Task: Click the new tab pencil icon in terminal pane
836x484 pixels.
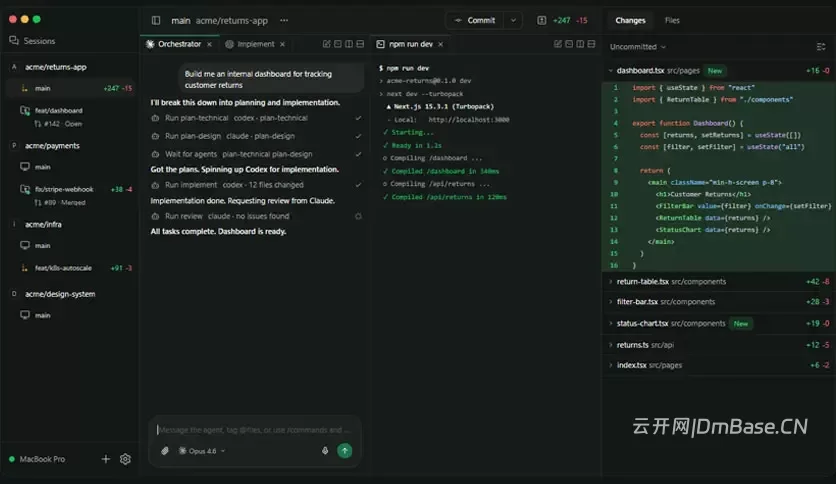Action: pyautogui.click(x=558, y=44)
